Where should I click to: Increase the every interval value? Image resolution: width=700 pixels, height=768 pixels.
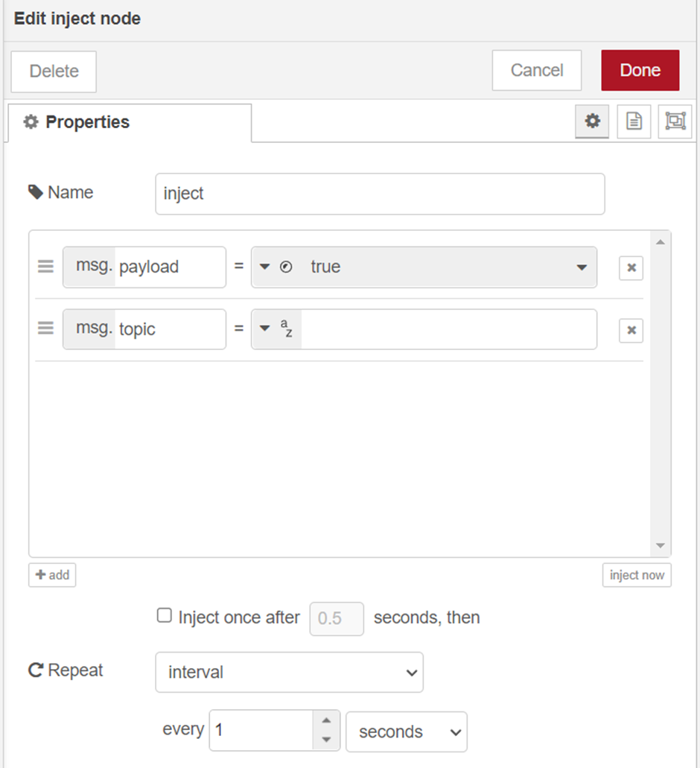tap(326, 720)
